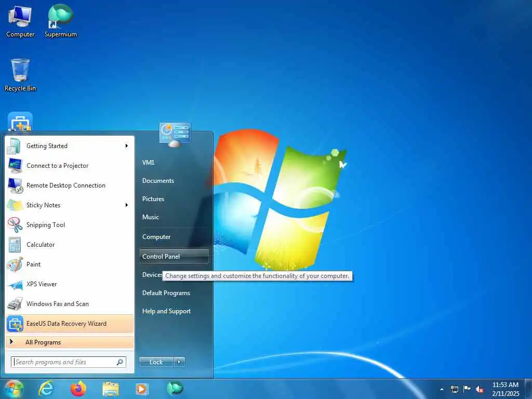Expand Getting Started jump list arrow
Screen dimensions: 532x399
pos(127,146)
